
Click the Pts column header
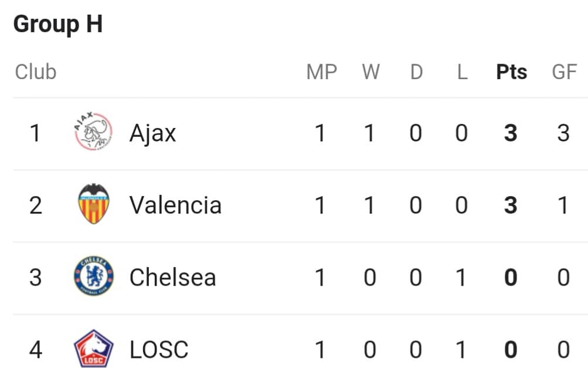[512, 72]
